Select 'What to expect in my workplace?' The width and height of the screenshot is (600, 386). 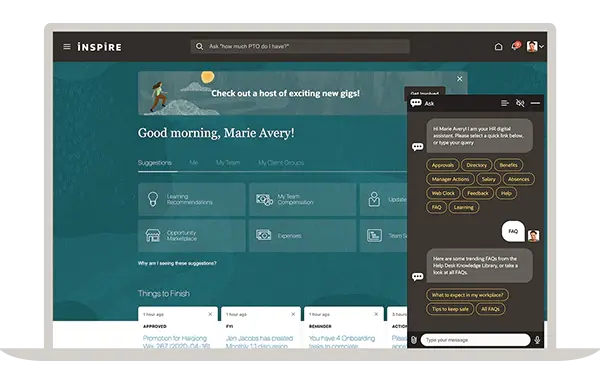(467, 295)
